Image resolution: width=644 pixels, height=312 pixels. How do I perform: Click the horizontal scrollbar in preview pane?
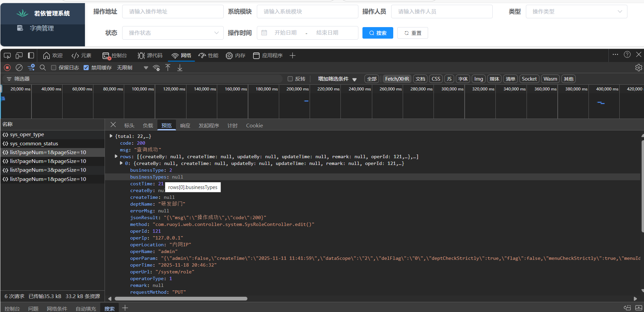pyautogui.click(x=181, y=298)
